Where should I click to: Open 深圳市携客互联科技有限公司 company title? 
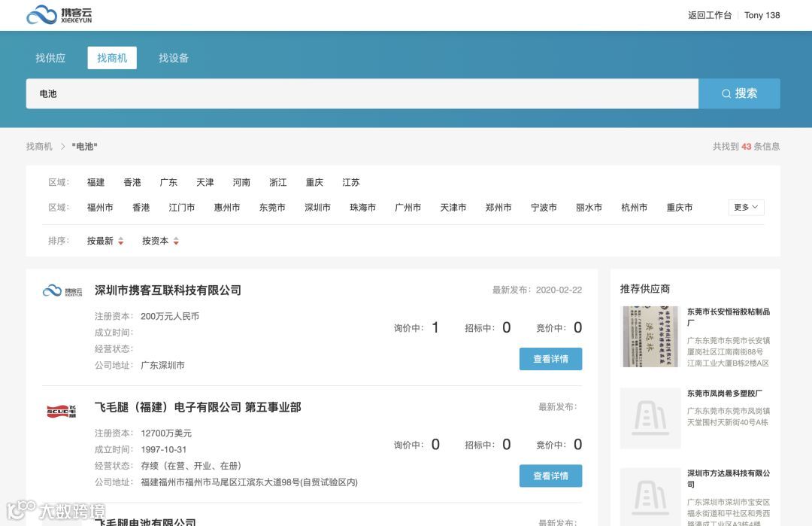(x=168, y=290)
